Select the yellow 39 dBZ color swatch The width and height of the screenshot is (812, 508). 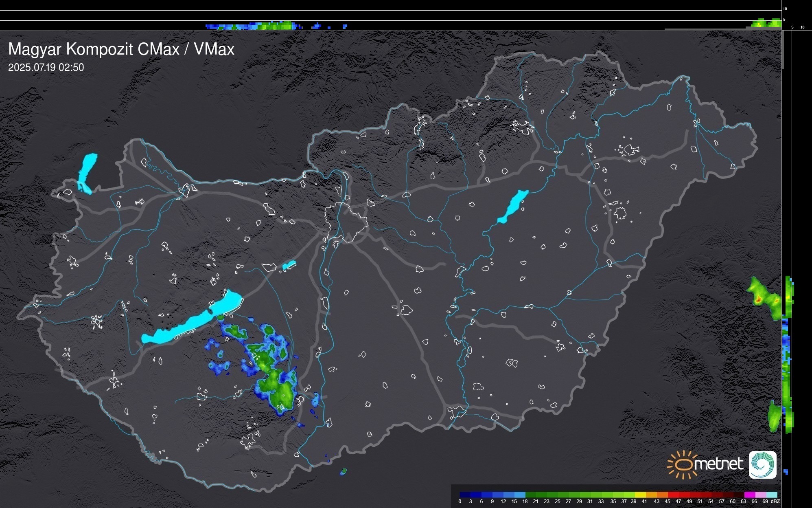pyautogui.click(x=640, y=495)
